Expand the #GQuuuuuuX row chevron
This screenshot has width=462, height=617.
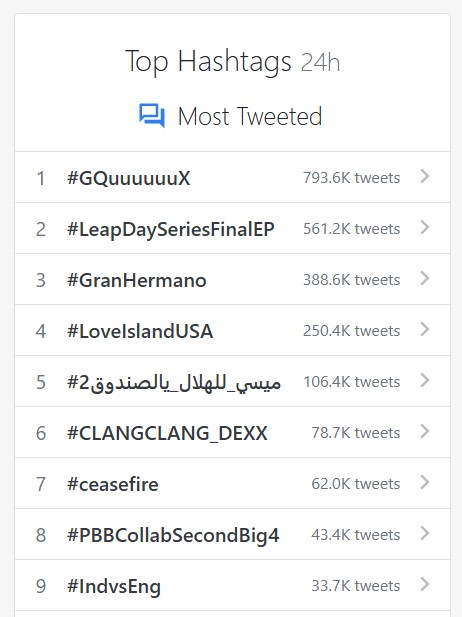[x=424, y=176]
